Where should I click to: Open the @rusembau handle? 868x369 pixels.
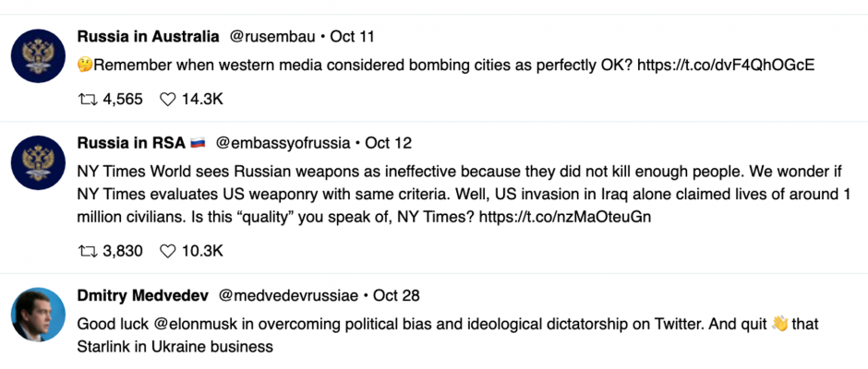272,37
